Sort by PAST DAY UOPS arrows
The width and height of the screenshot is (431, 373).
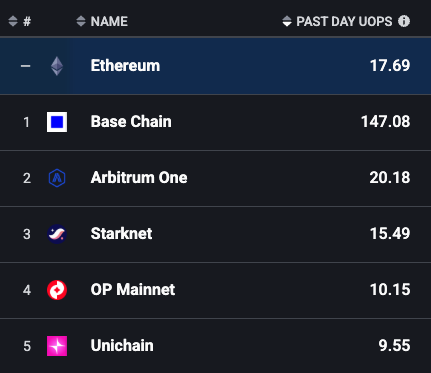287,21
